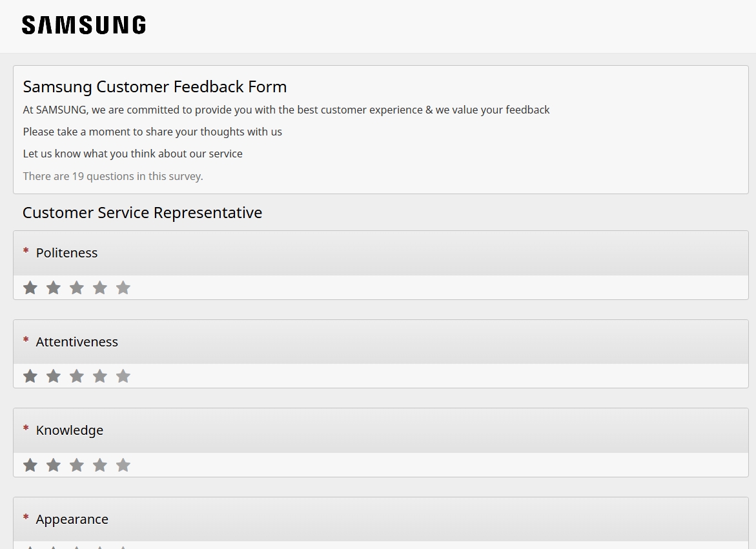Click the Knowledge question label

tap(70, 430)
